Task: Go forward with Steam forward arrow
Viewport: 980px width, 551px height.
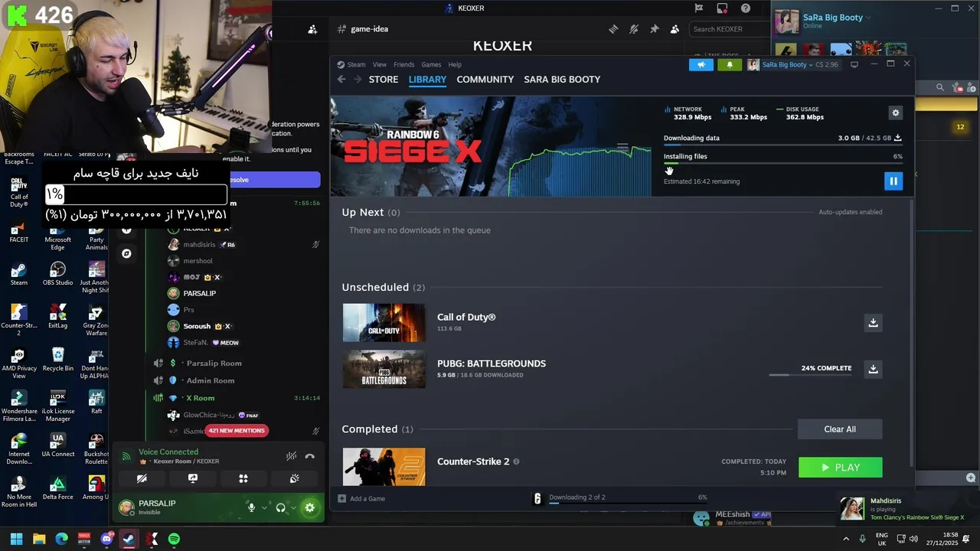Action: click(x=358, y=80)
